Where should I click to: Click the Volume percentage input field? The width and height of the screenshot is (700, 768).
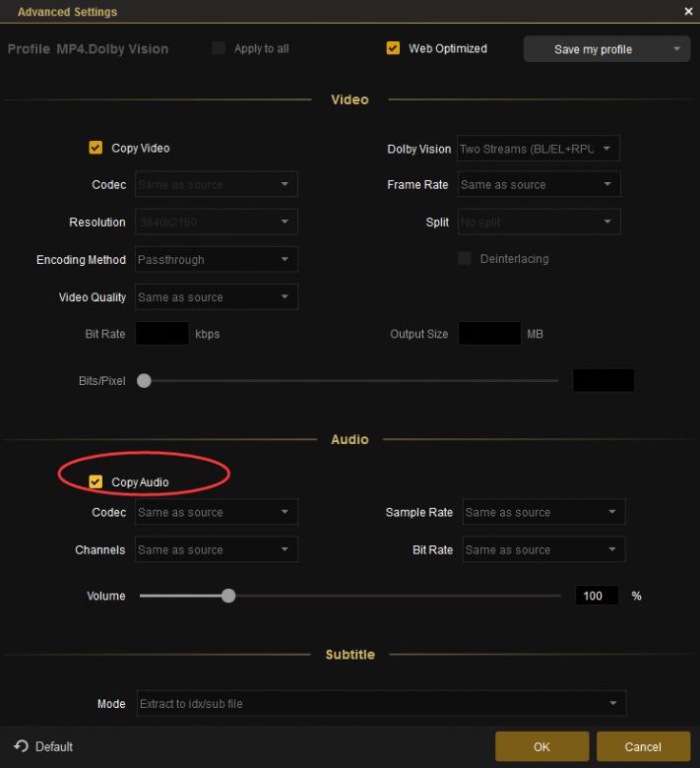point(597,596)
